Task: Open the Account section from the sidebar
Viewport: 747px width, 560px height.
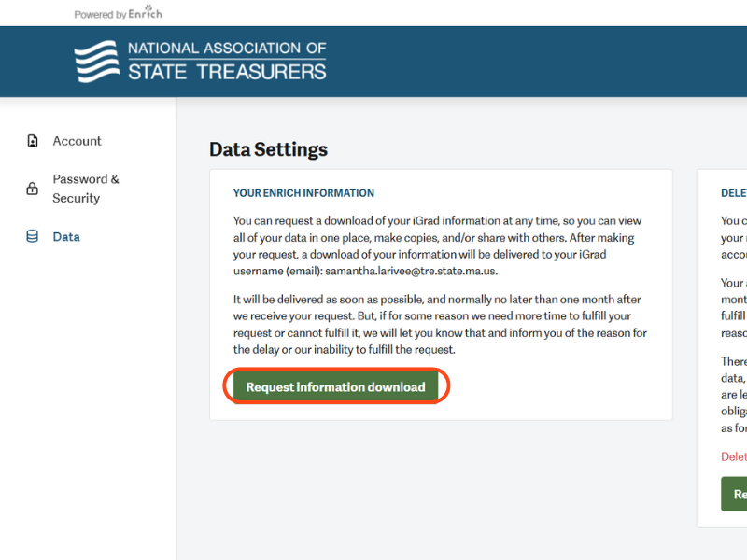Action: 77,140
